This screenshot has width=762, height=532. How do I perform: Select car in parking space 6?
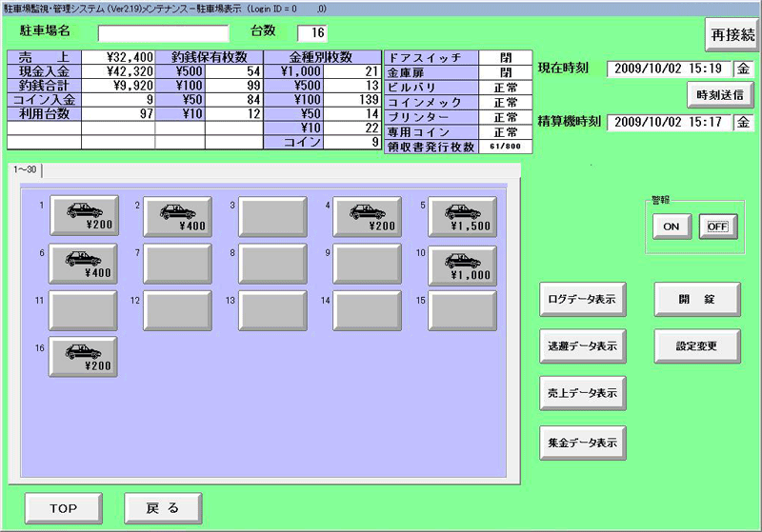click(84, 264)
